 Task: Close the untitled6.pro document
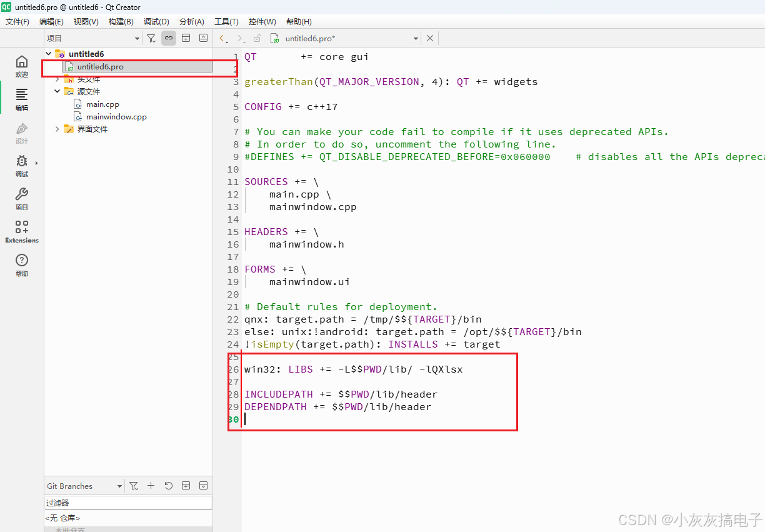pos(430,38)
